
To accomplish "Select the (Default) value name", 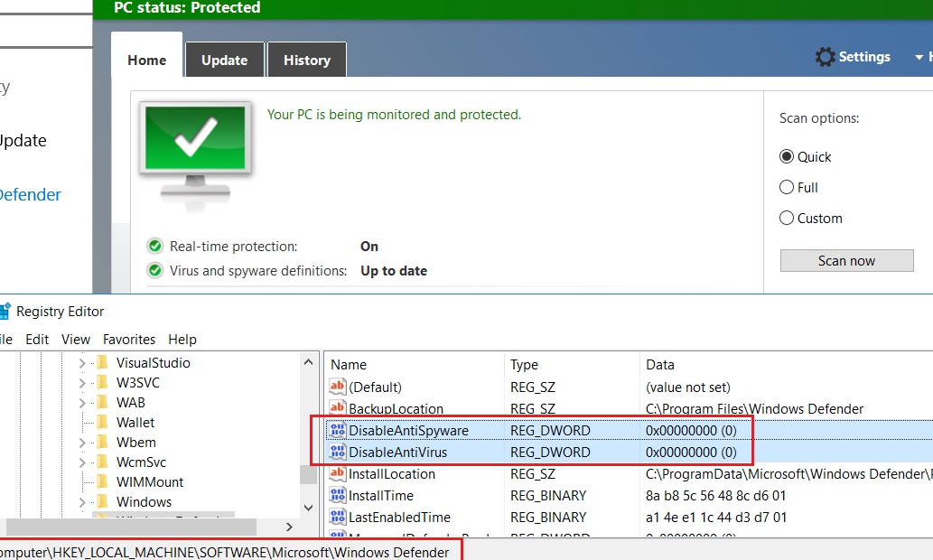I will click(375, 387).
